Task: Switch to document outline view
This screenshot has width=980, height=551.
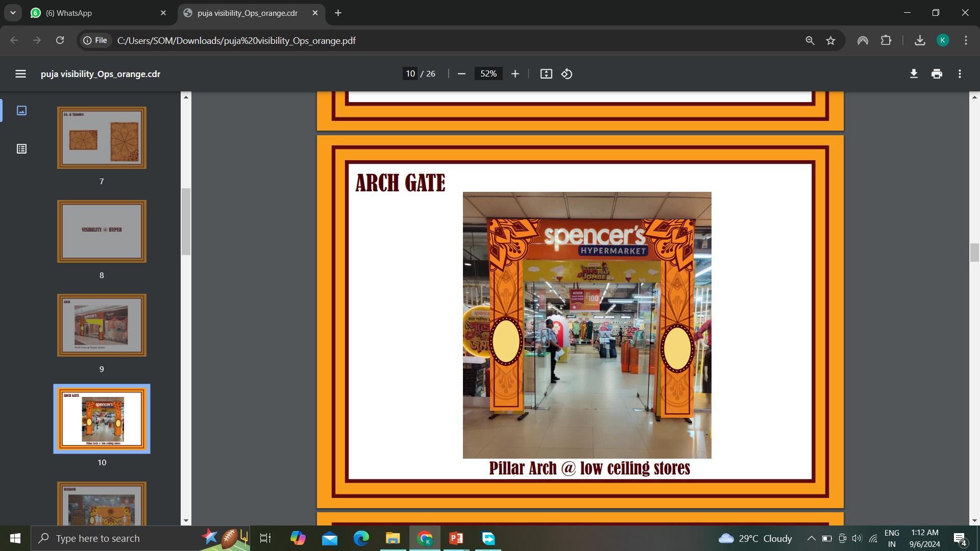Action: 21,149
